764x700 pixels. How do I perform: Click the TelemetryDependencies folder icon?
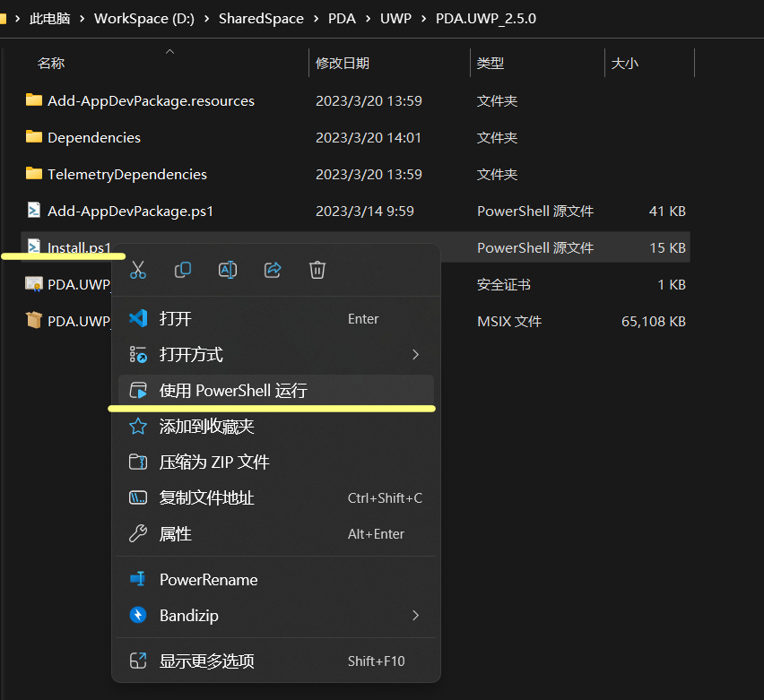pos(33,173)
